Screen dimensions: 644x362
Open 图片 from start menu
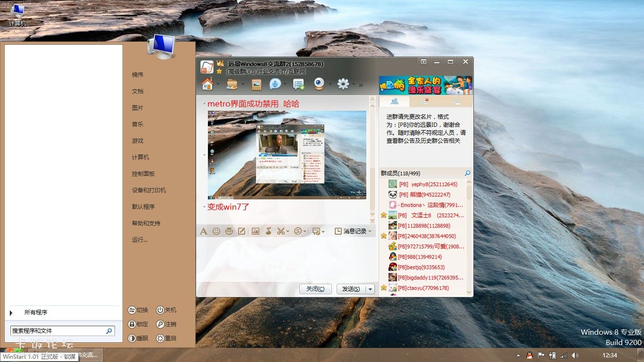[138, 108]
